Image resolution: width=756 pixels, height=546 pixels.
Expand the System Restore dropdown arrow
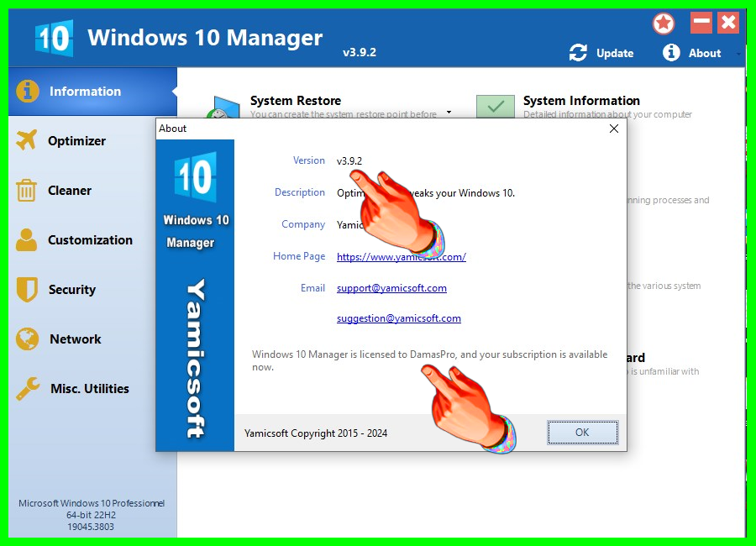(x=449, y=112)
